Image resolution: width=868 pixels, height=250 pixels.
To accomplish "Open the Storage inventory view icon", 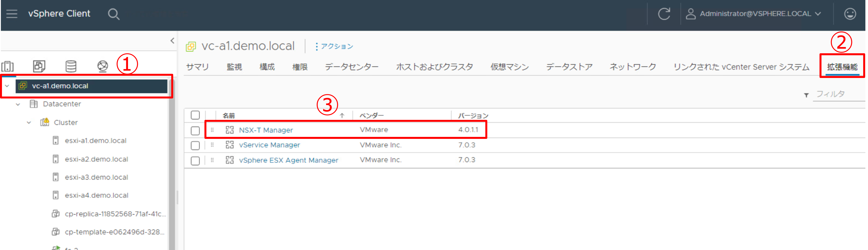I will (x=71, y=66).
